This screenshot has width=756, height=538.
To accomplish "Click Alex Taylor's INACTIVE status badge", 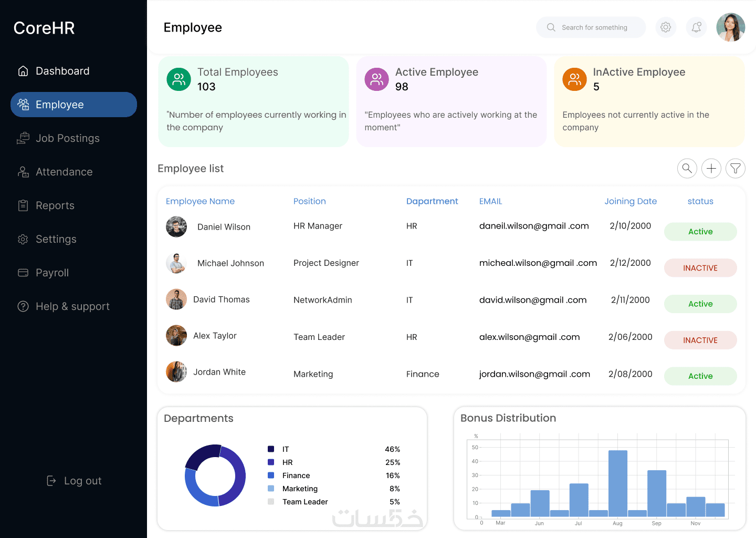I will [x=700, y=340].
